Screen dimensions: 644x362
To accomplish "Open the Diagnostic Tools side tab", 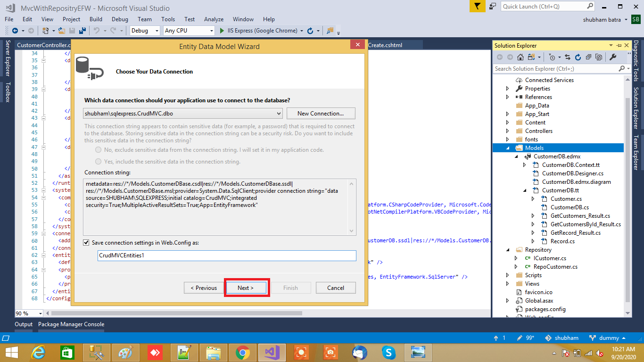I will click(x=636, y=61).
